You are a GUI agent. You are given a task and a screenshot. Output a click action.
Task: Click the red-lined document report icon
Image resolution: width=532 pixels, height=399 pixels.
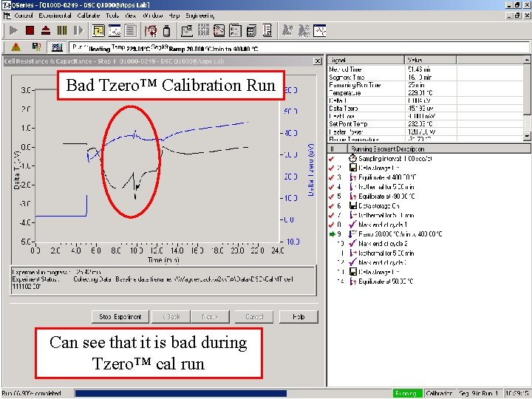[267, 30]
